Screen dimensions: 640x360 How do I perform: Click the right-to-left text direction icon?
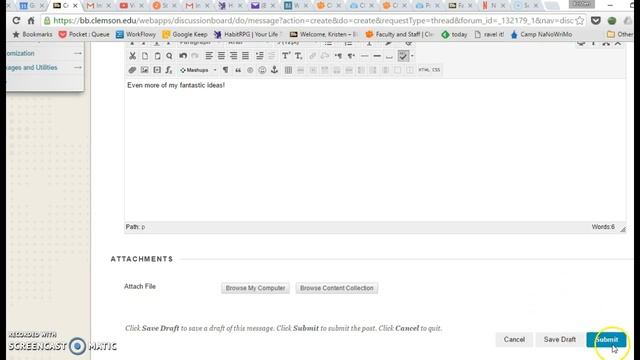[351, 56]
